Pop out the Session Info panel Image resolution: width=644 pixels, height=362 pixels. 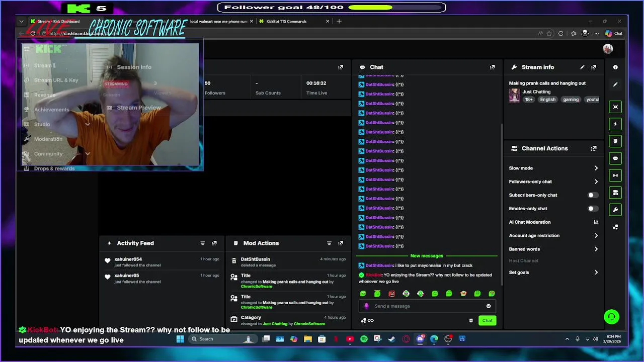pyautogui.click(x=341, y=67)
